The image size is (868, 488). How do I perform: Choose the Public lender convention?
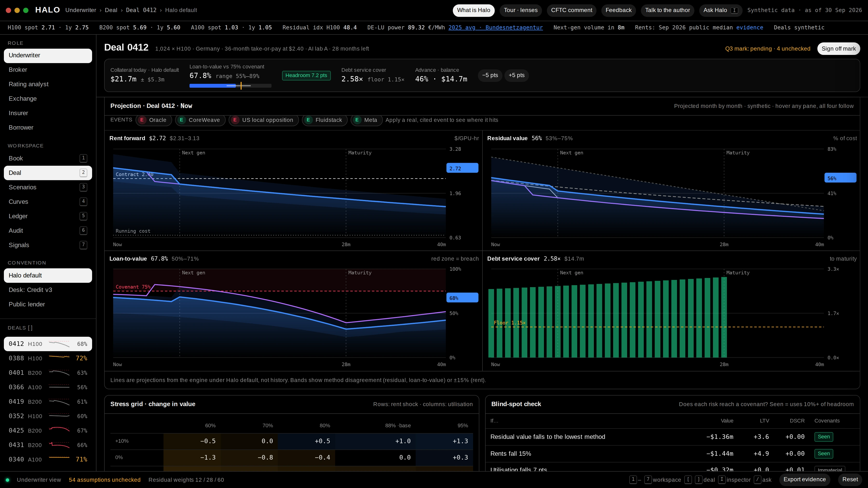(48, 305)
